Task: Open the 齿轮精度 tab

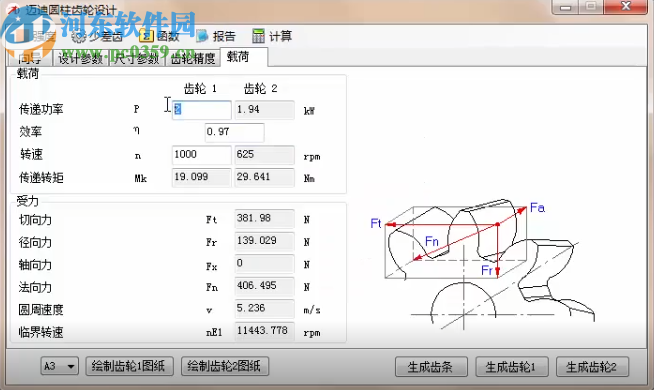Action: [x=192, y=58]
